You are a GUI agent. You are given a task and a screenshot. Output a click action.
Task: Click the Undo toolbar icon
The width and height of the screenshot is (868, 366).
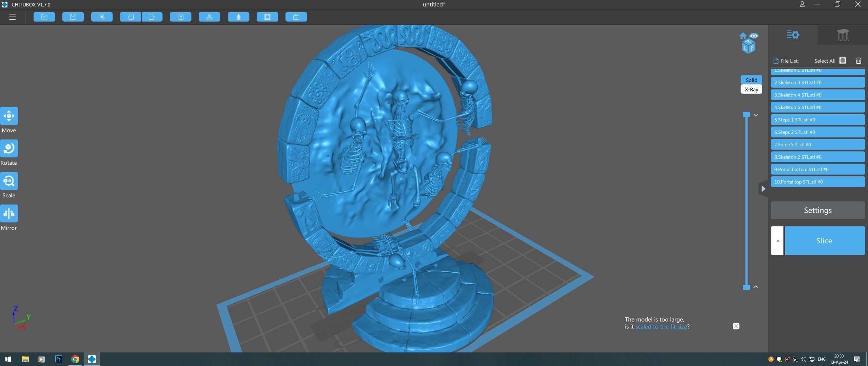pos(130,17)
